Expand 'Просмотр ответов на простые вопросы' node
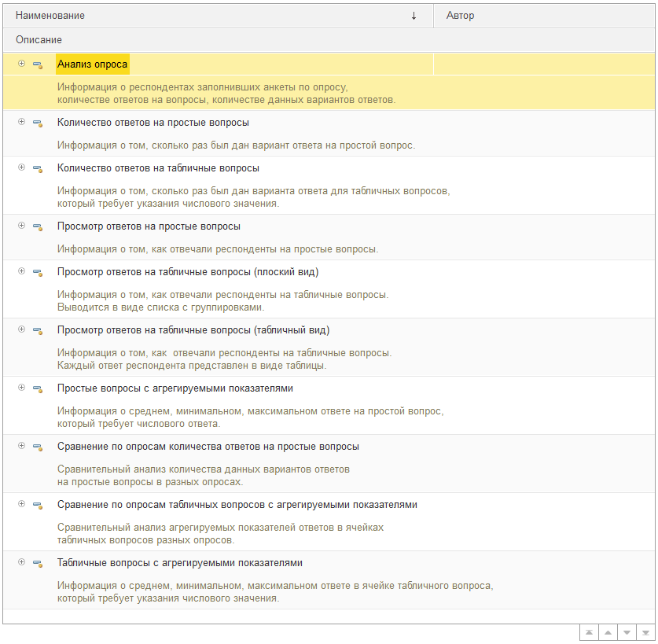The image size is (658, 644). click(21, 226)
